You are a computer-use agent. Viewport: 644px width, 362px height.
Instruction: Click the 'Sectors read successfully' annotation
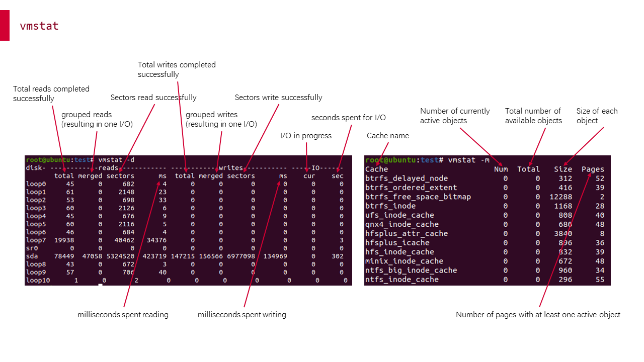click(153, 97)
